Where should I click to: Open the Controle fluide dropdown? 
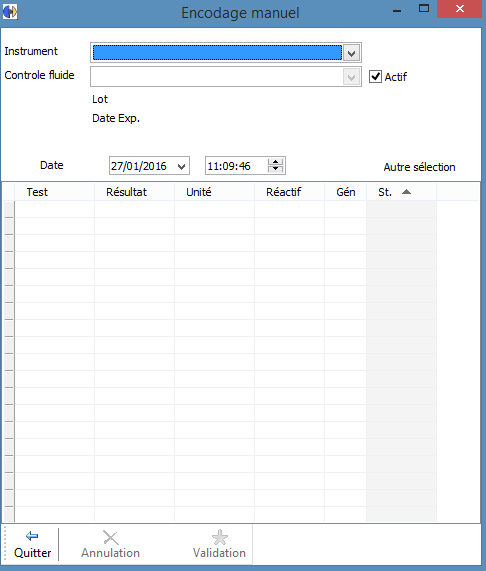(351, 77)
